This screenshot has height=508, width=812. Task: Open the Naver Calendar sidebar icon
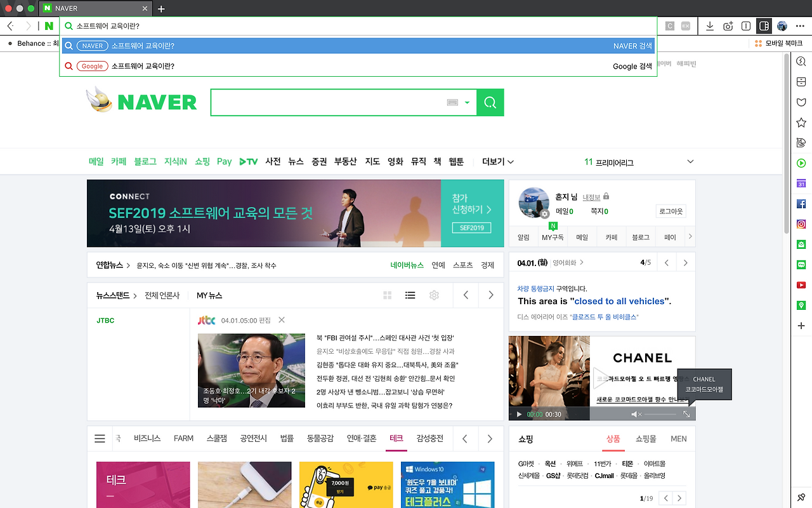pos(801,183)
